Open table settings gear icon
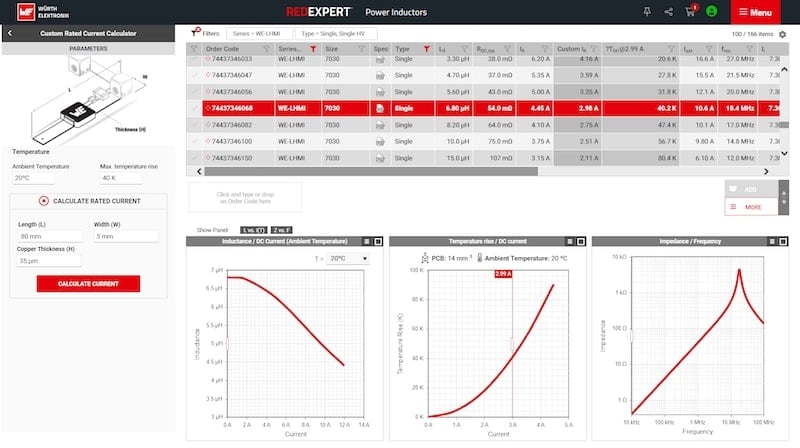The width and height of the screenshot is (800, 448). click(782, 34)
